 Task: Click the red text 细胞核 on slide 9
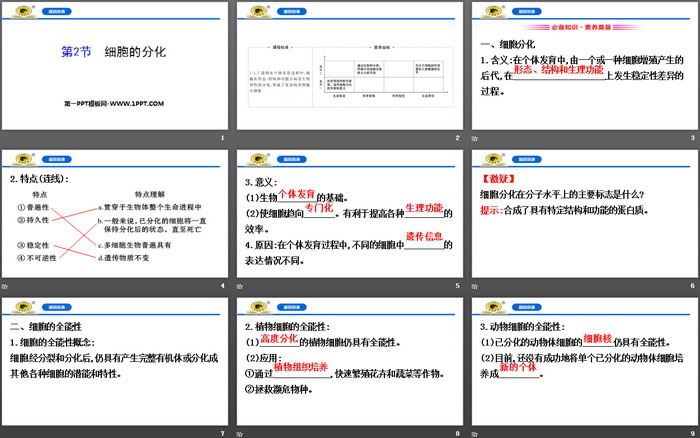tap(598, 339)
